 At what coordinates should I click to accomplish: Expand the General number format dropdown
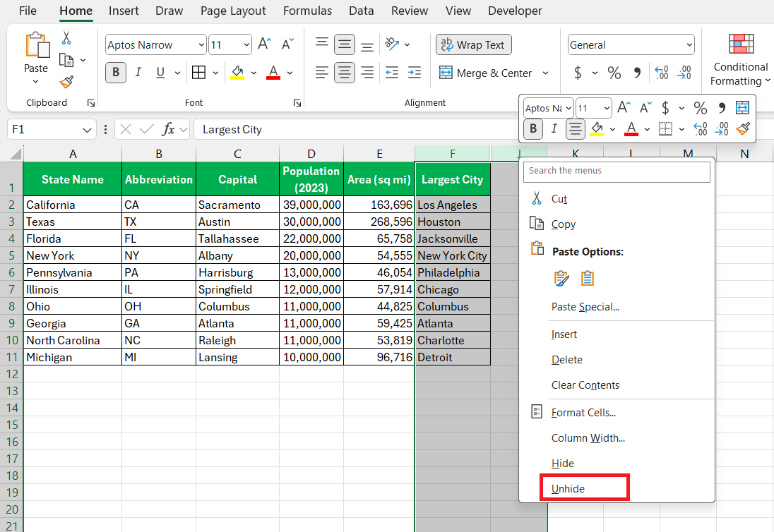tap(689, 45)
